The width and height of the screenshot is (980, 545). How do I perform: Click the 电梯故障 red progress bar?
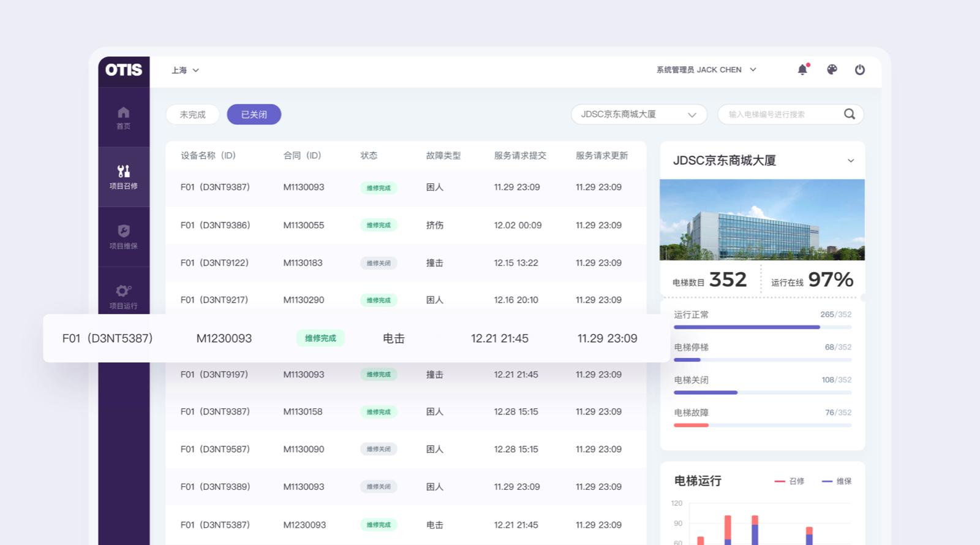(763, 425)
